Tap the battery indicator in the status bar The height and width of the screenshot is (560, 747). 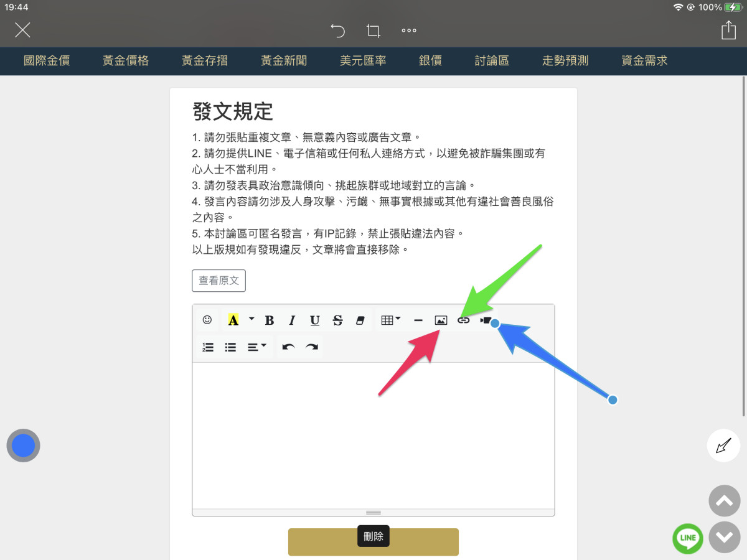(734, 7)
